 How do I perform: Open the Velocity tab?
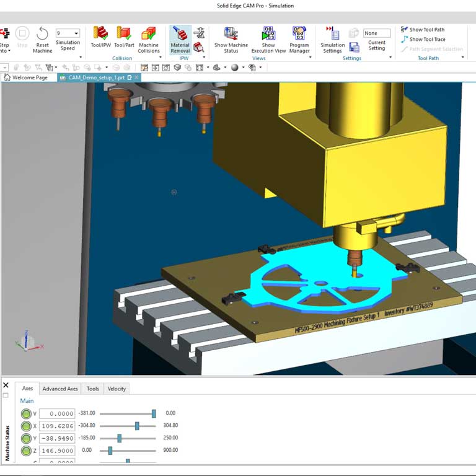(x=117, y=389)
